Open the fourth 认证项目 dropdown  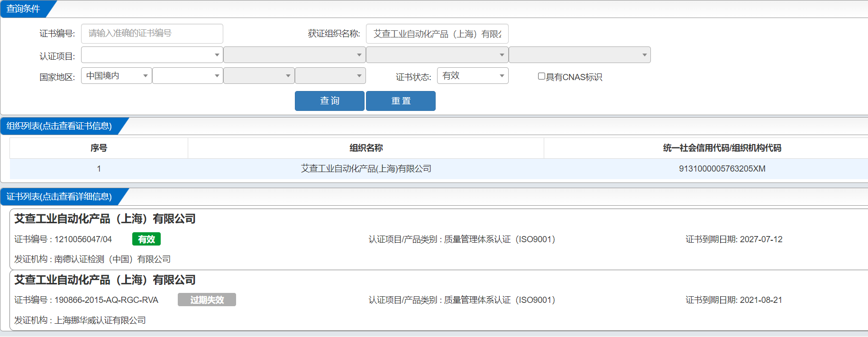click(580, 55)
